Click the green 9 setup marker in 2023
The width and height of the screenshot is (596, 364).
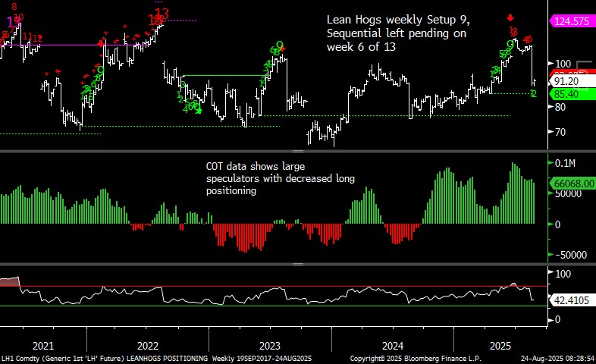280,45
